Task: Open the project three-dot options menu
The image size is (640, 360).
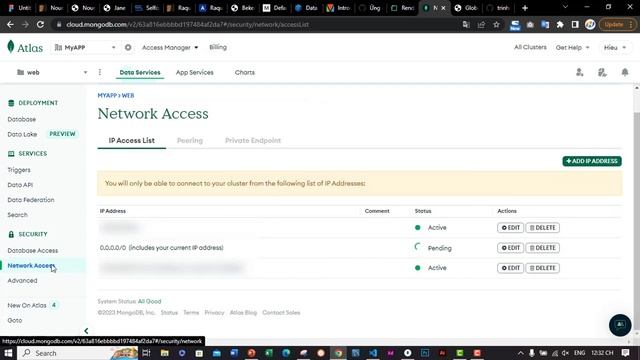Action: click(x=100, y=72)
